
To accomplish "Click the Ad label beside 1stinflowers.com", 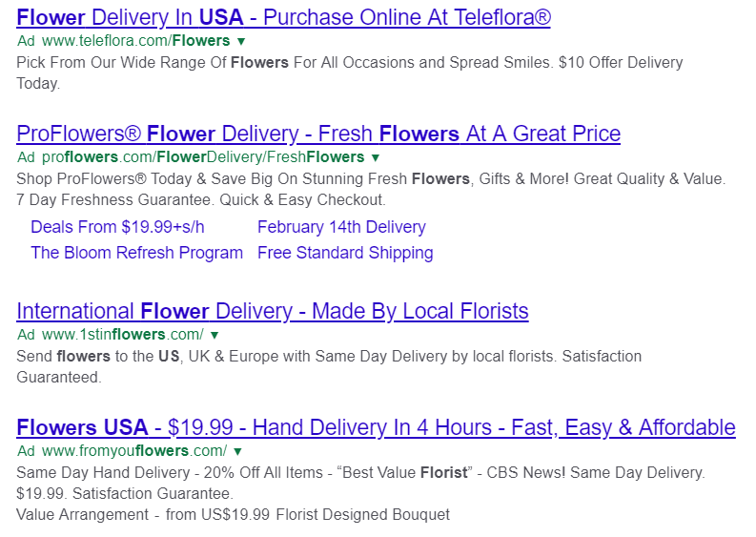I will tap(26, 335).
